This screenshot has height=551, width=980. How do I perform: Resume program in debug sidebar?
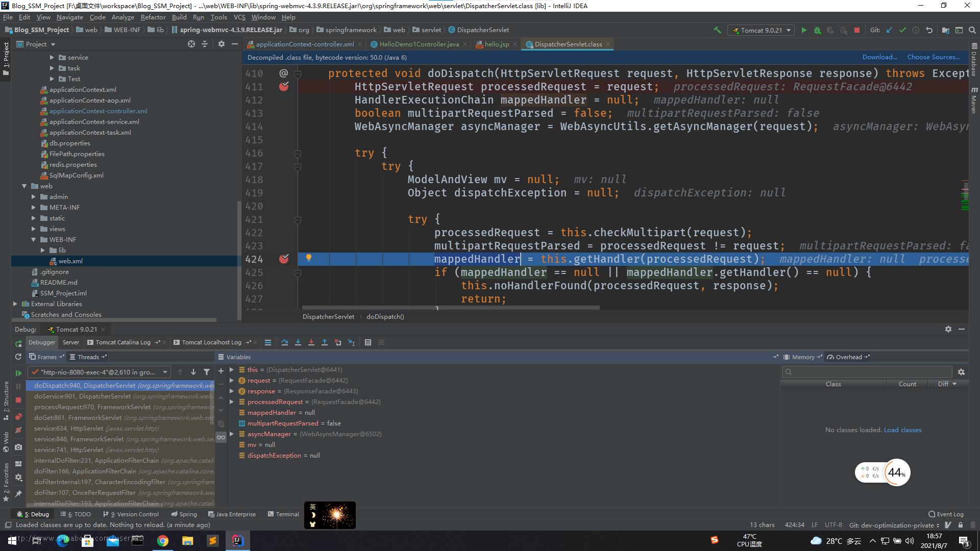[18, 373]
